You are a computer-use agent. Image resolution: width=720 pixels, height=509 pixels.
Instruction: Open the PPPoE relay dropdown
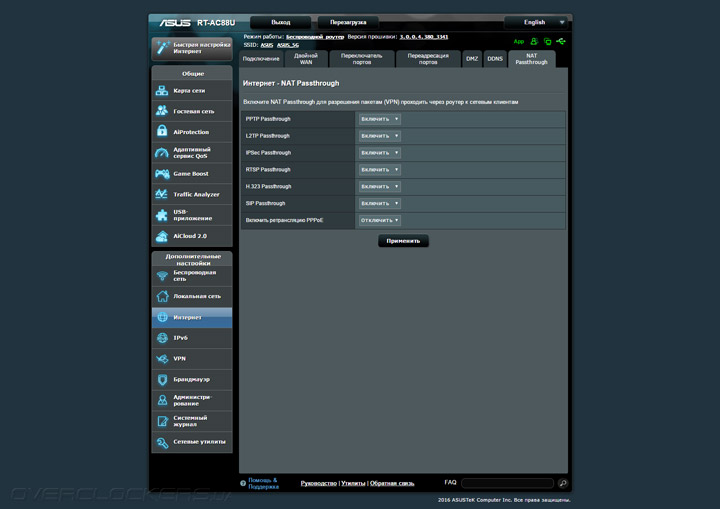pyautogui.click(x=380, y=220)
